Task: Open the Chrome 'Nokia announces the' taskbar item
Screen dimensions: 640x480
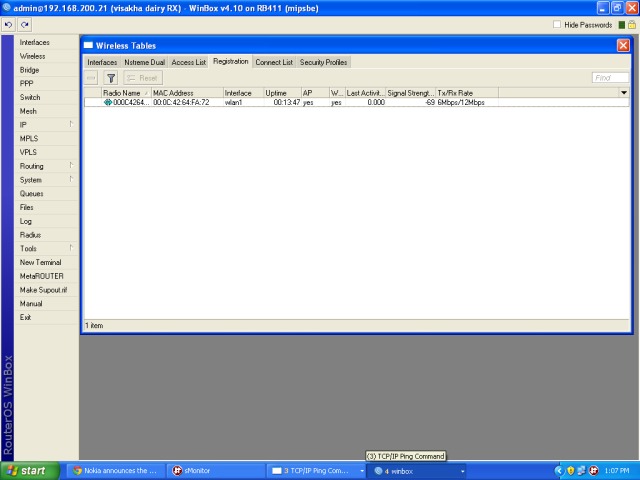Action: click(x=116, y=471)
